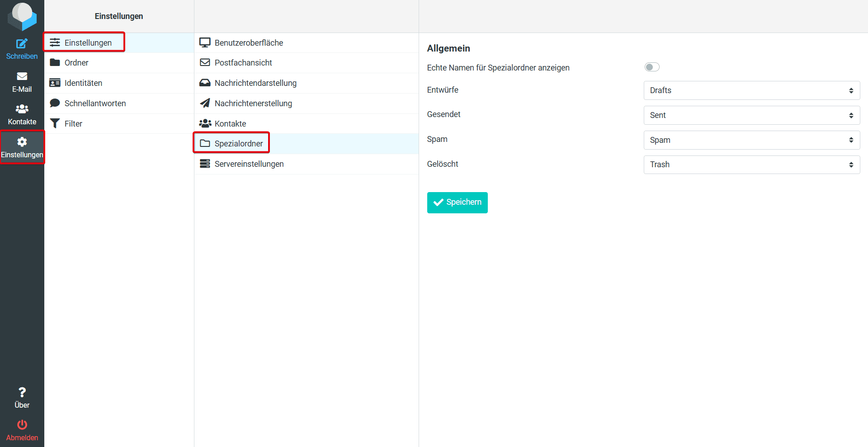Open the Über question mark icon
The height and width of the screenshot is (447, 868).
22,392
